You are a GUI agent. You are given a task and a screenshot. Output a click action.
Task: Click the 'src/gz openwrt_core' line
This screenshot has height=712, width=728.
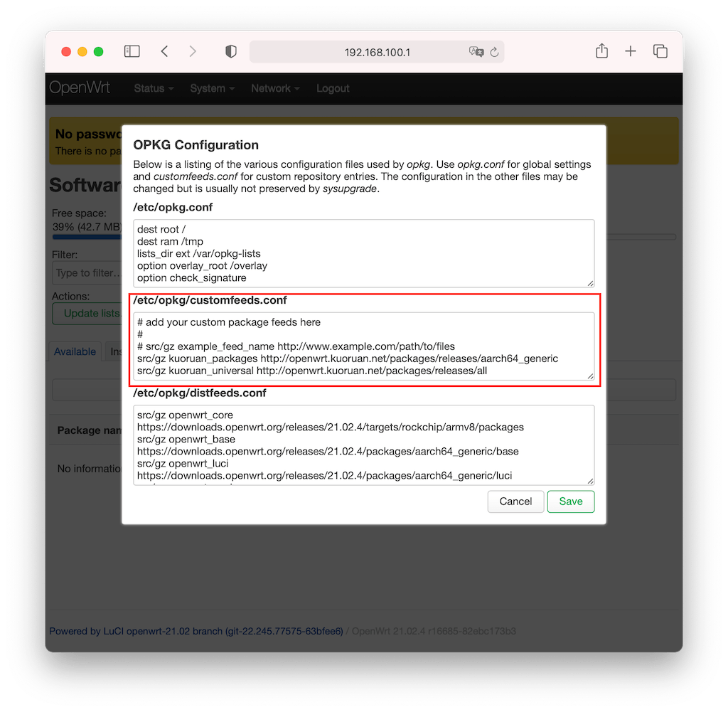tap(185, 415)
